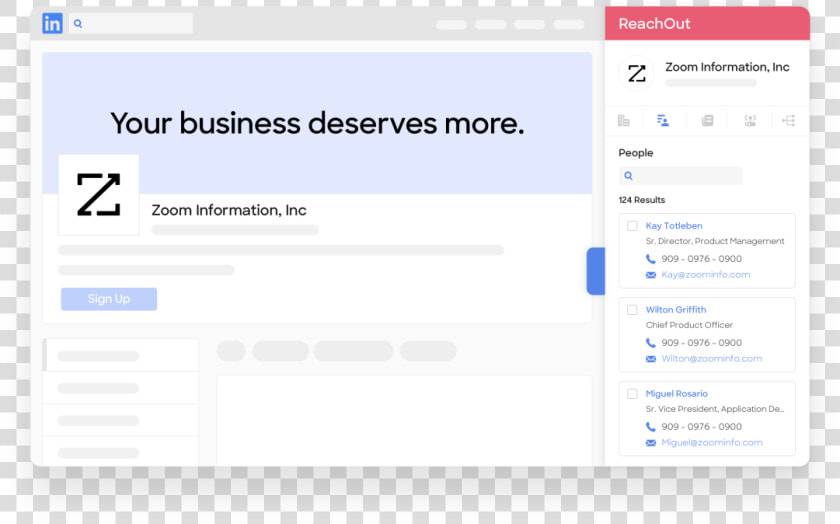Click 'Sr. Director, Product Management' title text
Image resolution: width=840 pixels, height=524 pixels.
click(x=715, y=241)
